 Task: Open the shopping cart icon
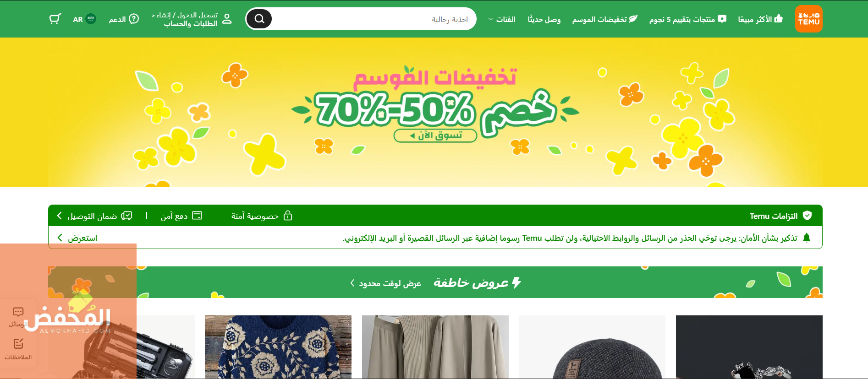pyautogui.click(x=55, y=19)
